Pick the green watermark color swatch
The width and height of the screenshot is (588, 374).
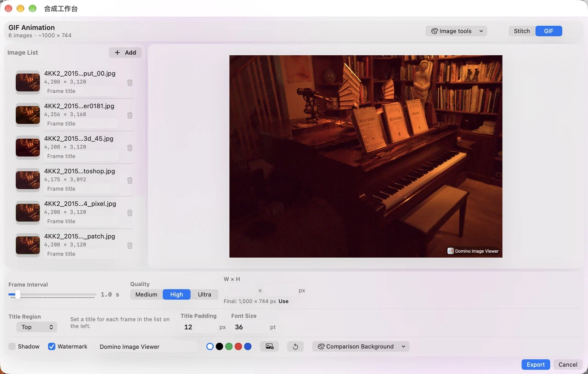(229, 346)
